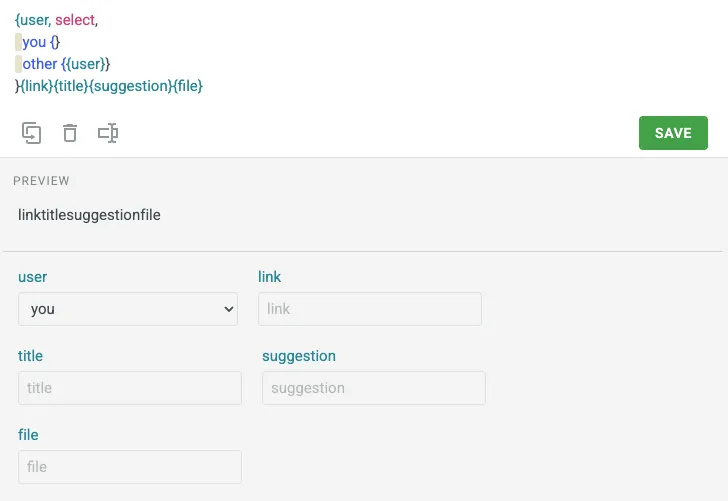Click the "suggestion" field label
The image size is (728, 501).
point(299,356)
